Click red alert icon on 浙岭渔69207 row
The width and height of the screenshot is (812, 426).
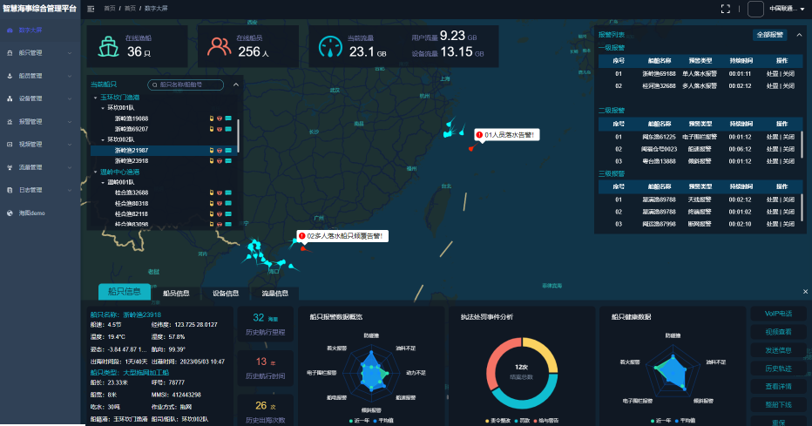click(x=220, y=129)
